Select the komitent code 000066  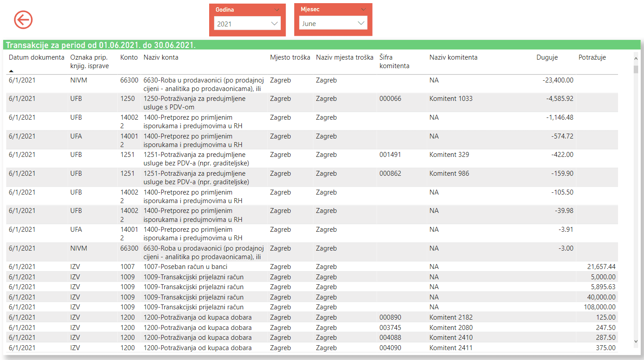pos(390,99)
